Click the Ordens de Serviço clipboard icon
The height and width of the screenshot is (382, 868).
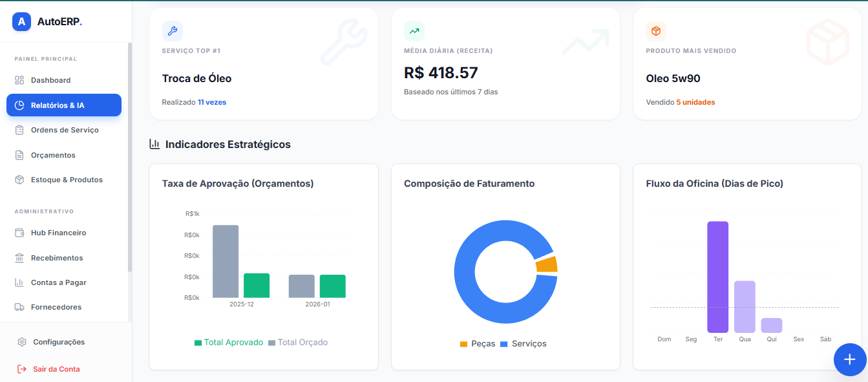(x=19, y=130)
